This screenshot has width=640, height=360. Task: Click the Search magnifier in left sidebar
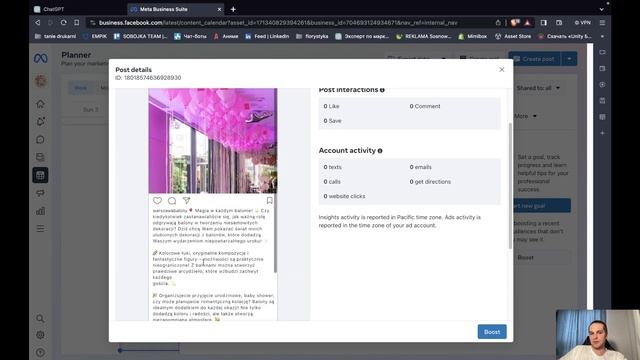click(x=40, y=318)
